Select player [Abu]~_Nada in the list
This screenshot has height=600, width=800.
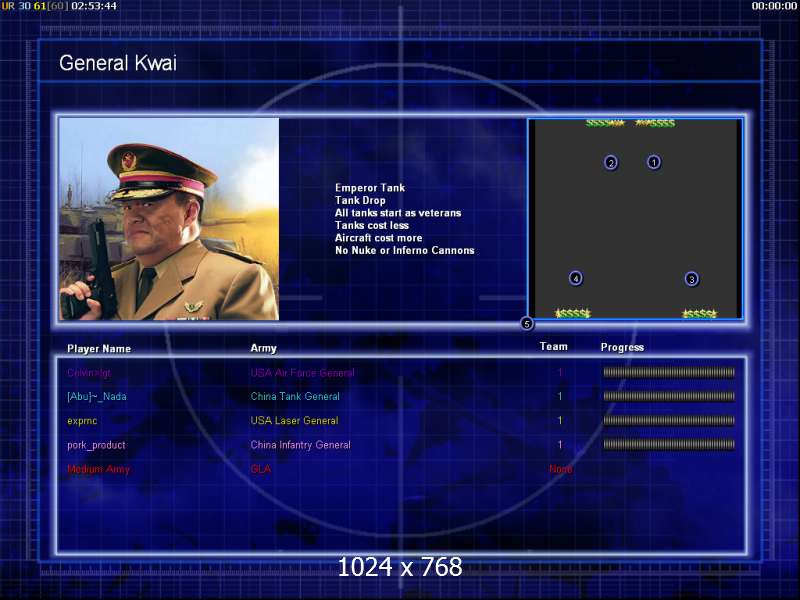pyautogui.click(x=97, y=396)
